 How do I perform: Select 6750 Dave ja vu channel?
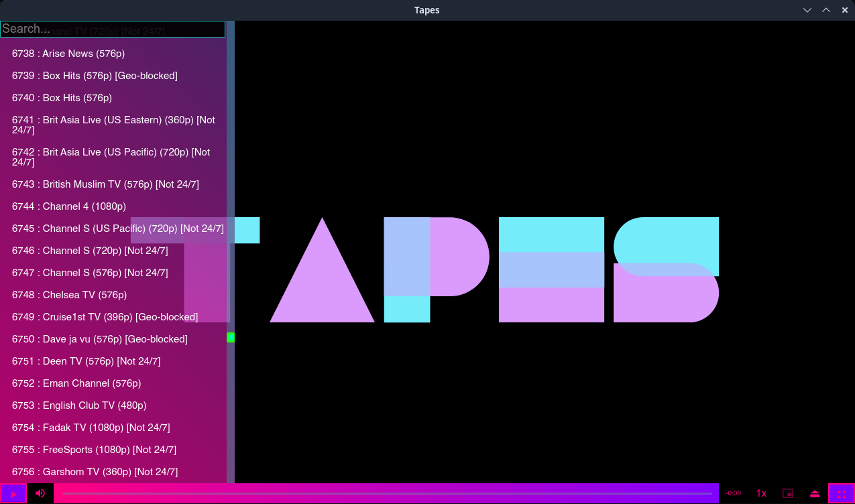113,339
